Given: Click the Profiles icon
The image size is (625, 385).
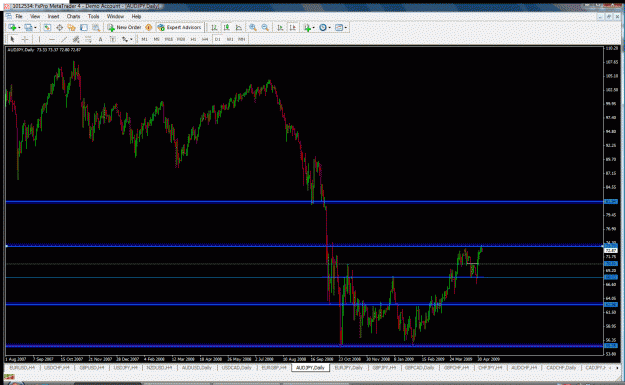Looking at the screenshot, I should [28, 28].
